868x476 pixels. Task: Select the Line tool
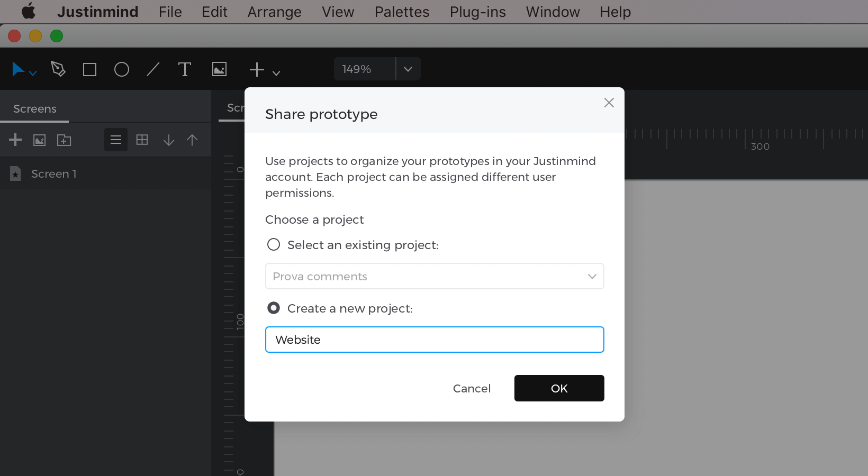point(153,69)
